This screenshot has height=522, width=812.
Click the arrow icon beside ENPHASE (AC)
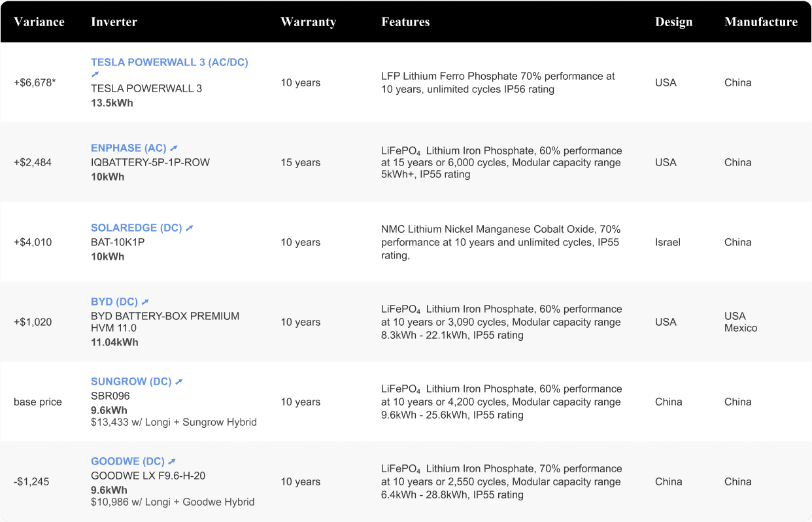174,148
